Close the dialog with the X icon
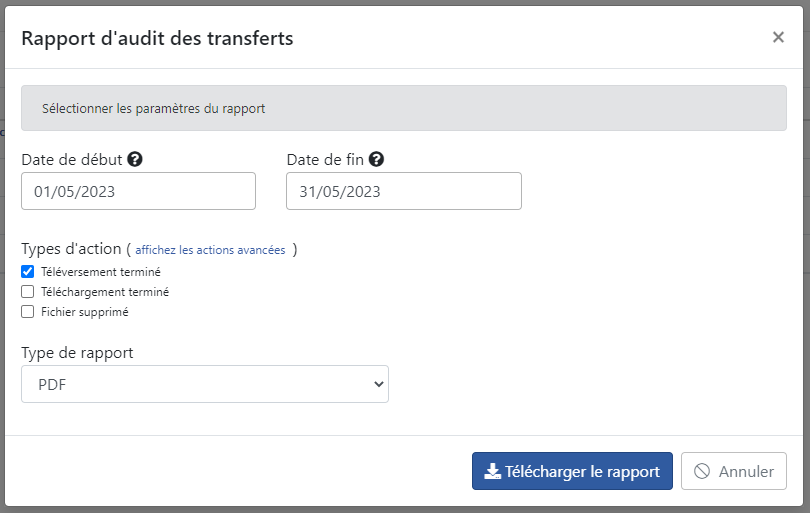This screenshot has height=513, width=810. pos(778,37)
